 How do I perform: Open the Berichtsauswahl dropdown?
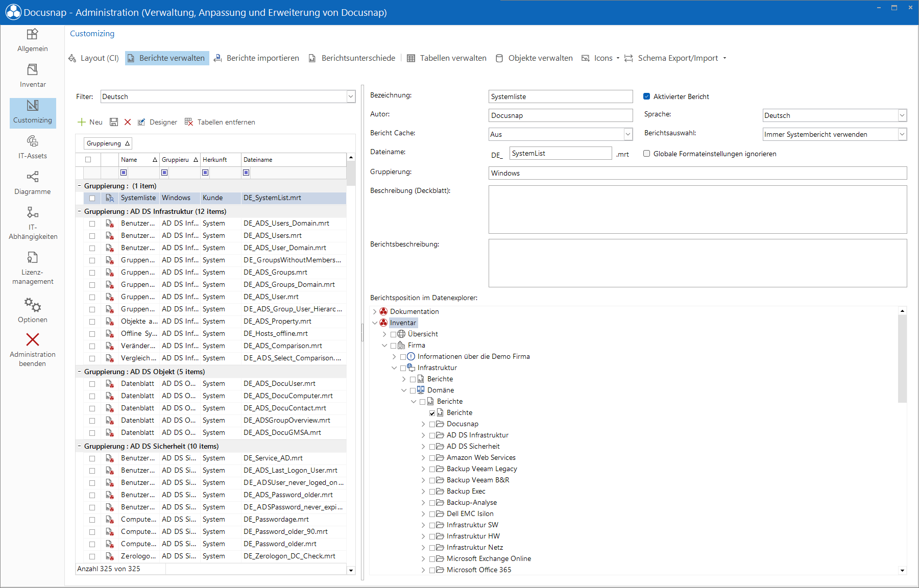tap(902, 134)
